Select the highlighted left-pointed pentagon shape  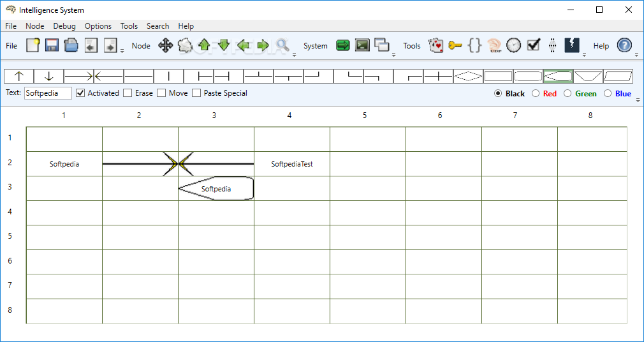[x=558, y=76]
